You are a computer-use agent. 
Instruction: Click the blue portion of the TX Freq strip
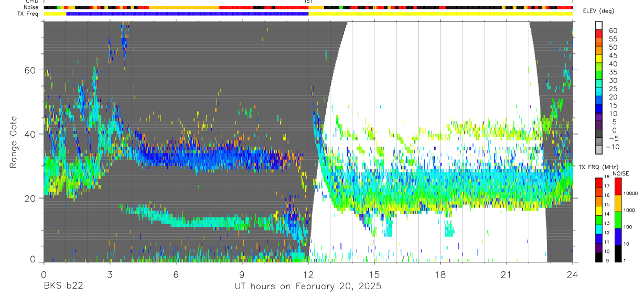click(187, 14)
